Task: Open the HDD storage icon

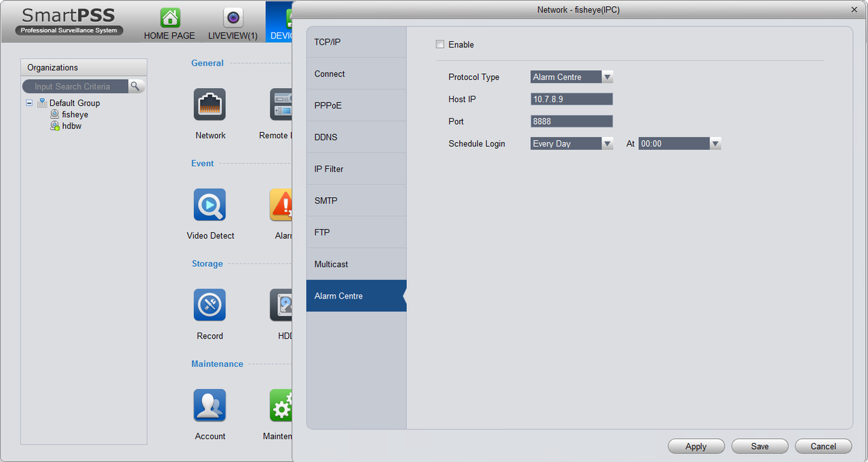Action: point(281,305)
